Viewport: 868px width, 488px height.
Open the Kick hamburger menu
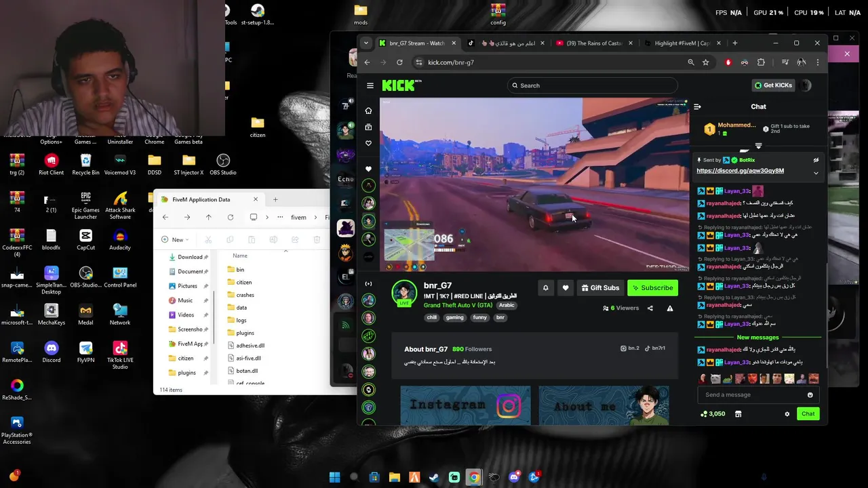pyautogui.click(x=370, y=85)
